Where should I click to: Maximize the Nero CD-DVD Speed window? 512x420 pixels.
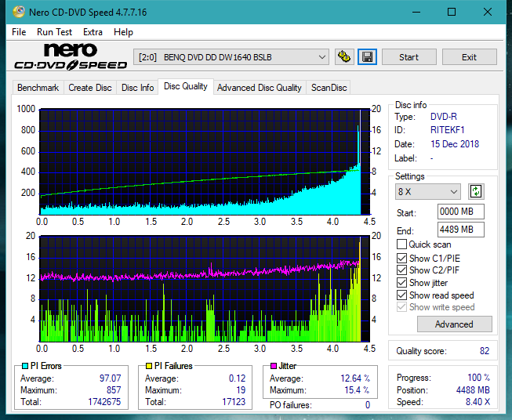click(452, 12)
